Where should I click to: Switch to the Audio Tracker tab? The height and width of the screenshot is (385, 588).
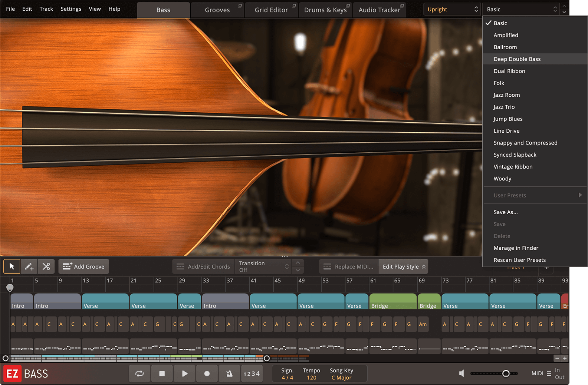pyautogui.click(x=380, y=10)
